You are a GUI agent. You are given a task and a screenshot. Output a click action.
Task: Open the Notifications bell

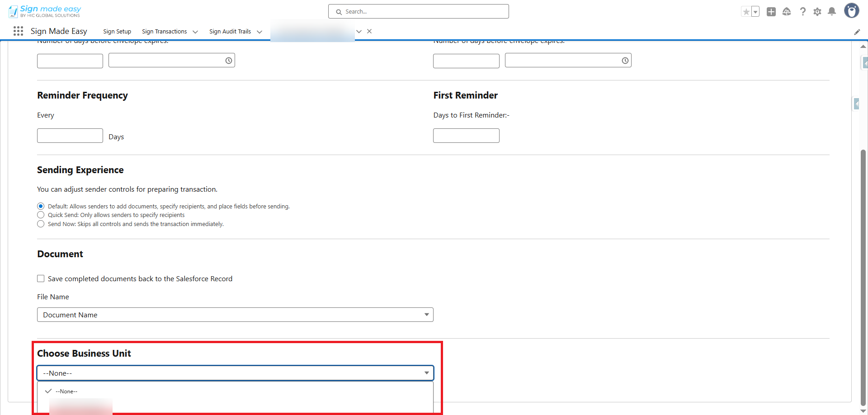pyautogui.click(x=832, y=12)
